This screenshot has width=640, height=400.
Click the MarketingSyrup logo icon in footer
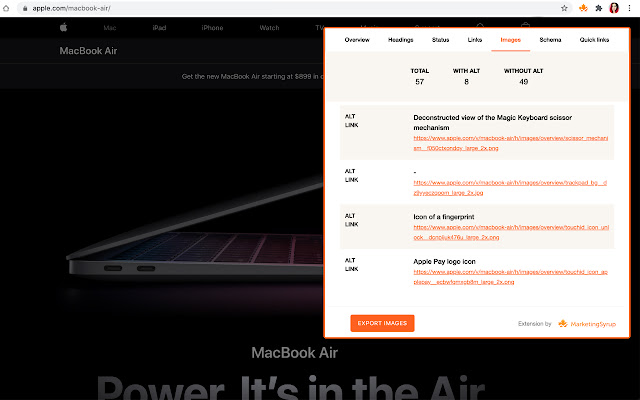[563, 324]
